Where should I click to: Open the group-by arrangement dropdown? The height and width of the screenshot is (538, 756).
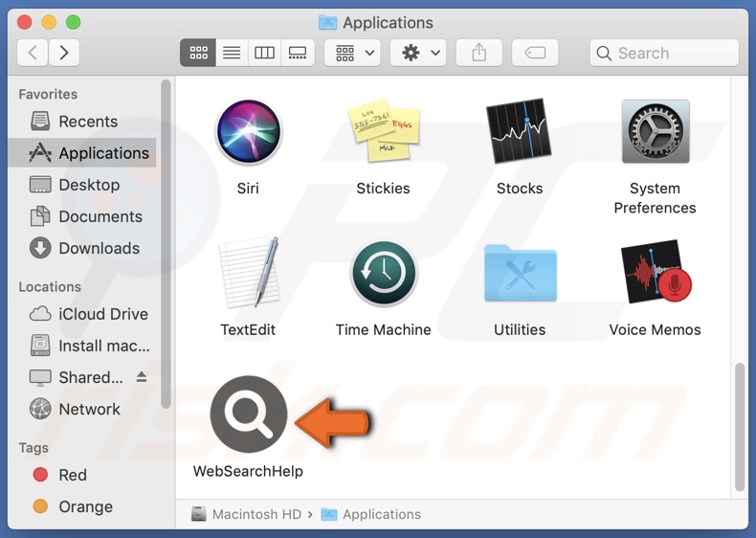tap(352, 53)
